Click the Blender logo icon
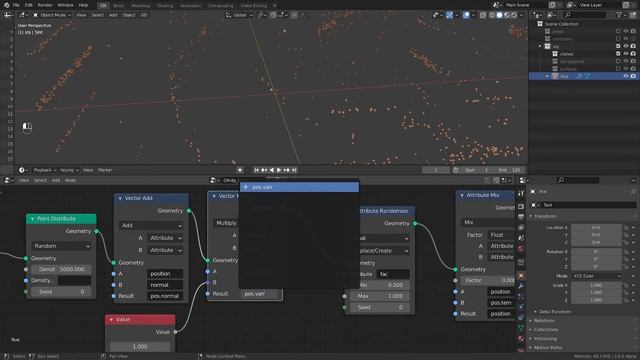 (x=6, y=5)
